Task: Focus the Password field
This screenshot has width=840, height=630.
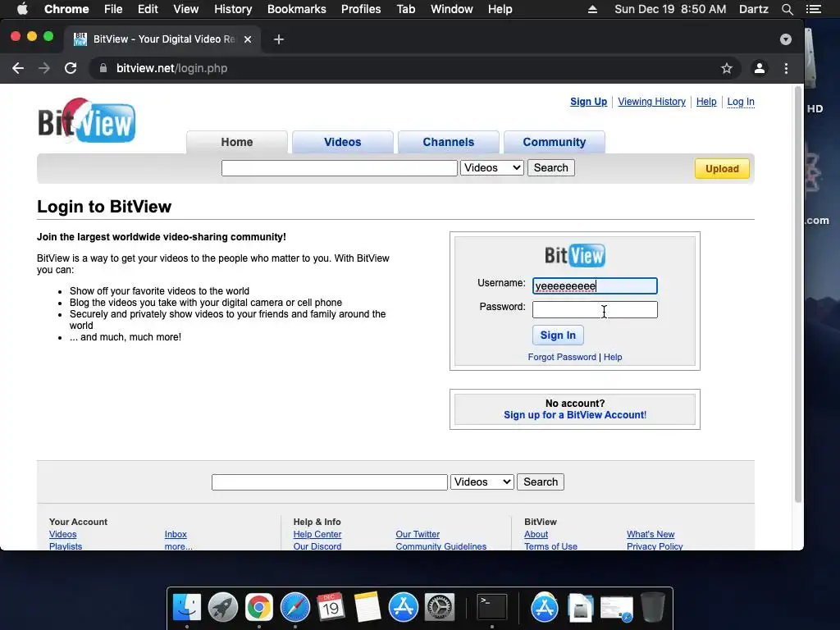Action: click(x=595, y=309)
